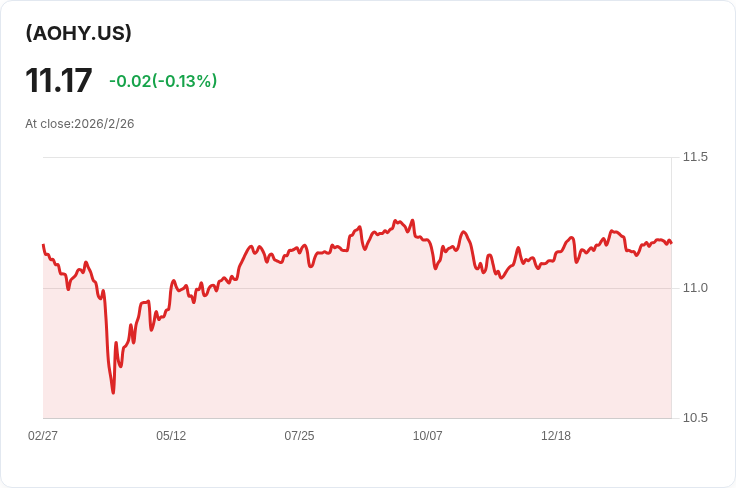This screenshot has height=488, width=736.
Task: Select the 02/27 date on x-axis
Action: click(43, 436)
